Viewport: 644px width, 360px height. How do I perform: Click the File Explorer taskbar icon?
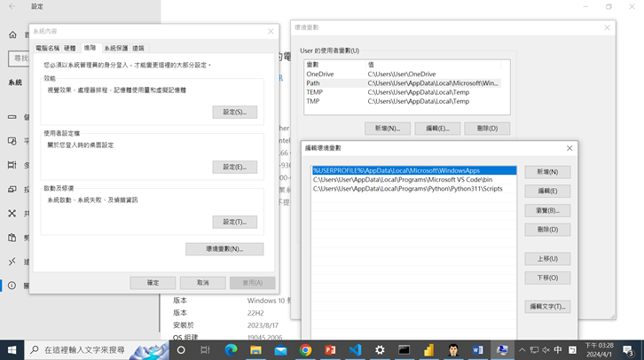pos(255,350)
